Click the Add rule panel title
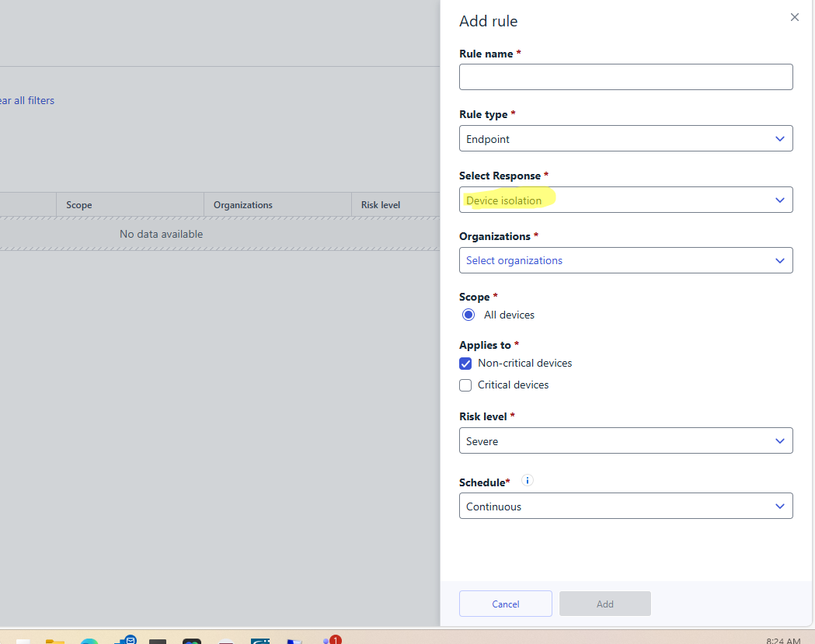Viewport: 815px width, 644px height. (x=488, y=21)
